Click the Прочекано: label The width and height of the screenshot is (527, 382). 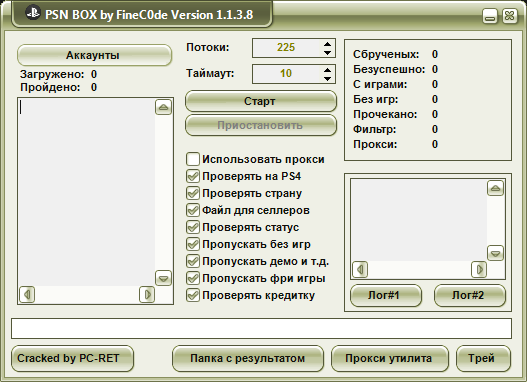click(385, 114)
